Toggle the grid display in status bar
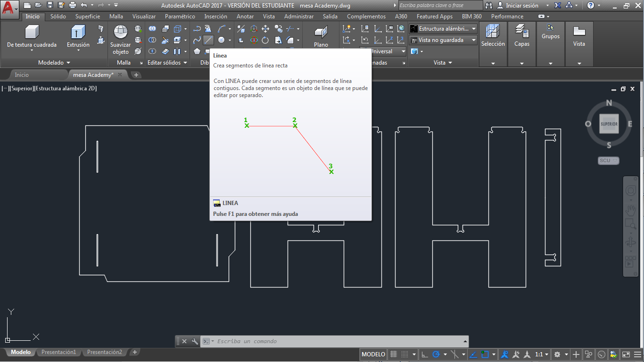Viewport: 644px width, 362px height. click(x=394, y=354)
